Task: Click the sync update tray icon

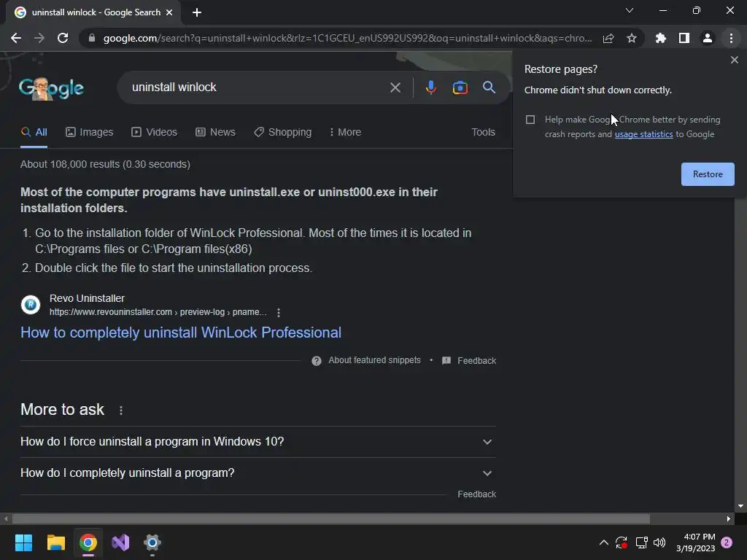Action: coord(622,542)
